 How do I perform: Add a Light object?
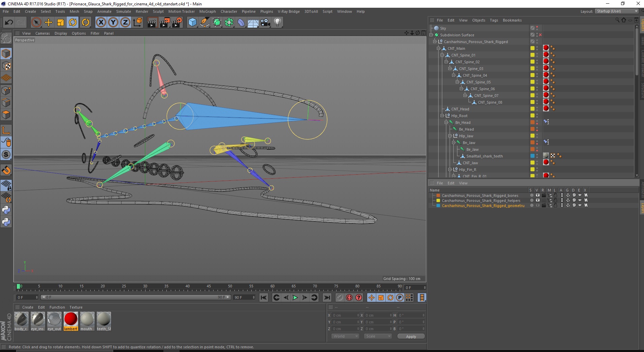click(x=278, y=23)
